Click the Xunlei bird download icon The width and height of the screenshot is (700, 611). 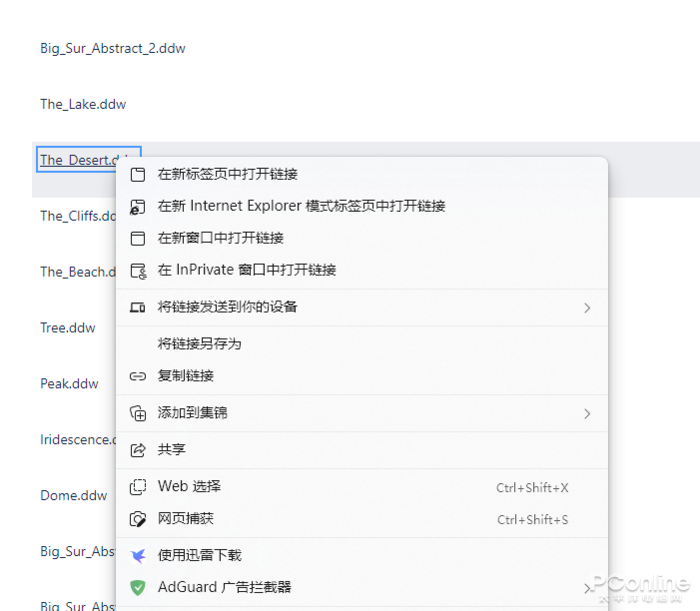[138, 556]
